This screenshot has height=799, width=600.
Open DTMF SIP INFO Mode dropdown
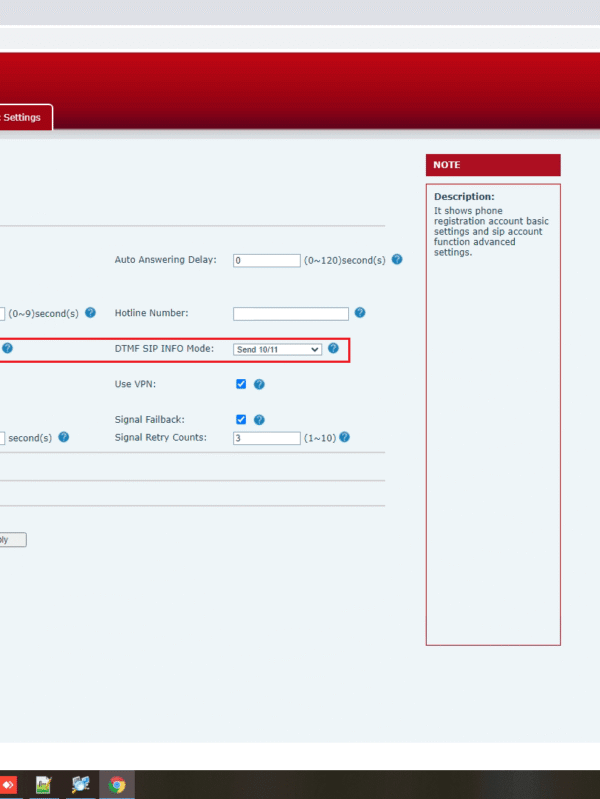tap(277, 350)
